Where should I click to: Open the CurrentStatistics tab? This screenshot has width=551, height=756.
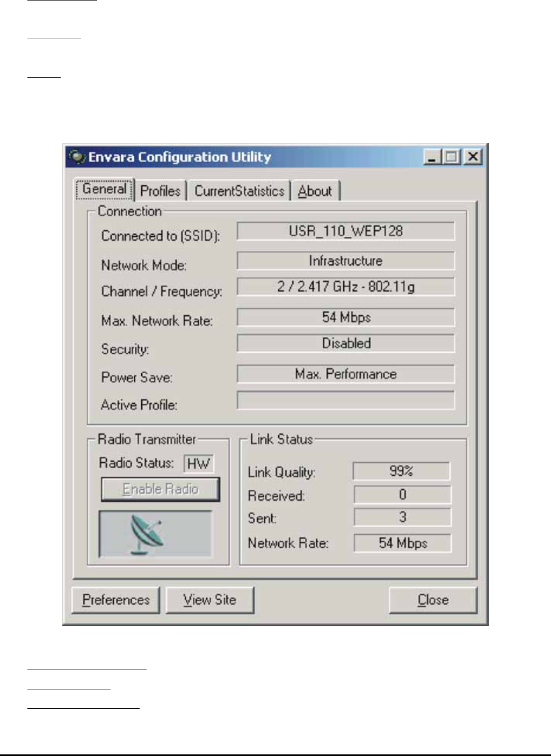click(x=239, y=191)
